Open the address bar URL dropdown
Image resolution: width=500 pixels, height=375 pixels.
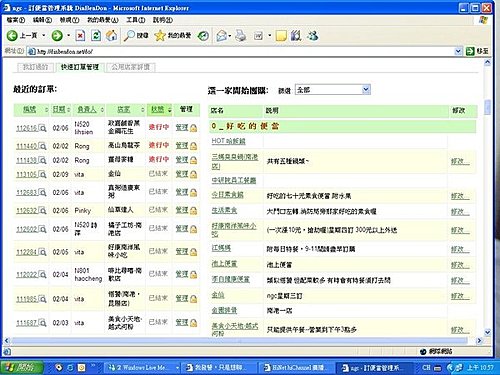tap(458, 51)
